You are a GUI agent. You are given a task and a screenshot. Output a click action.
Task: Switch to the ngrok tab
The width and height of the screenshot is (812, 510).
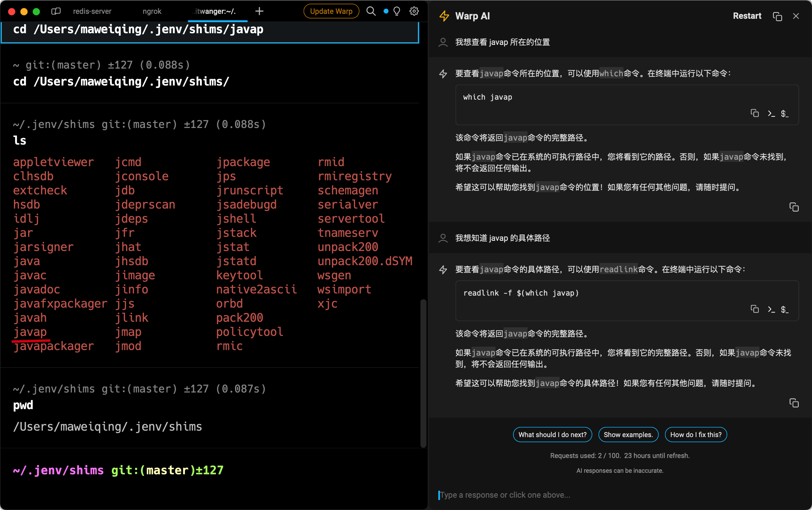(x=152, y=11)
